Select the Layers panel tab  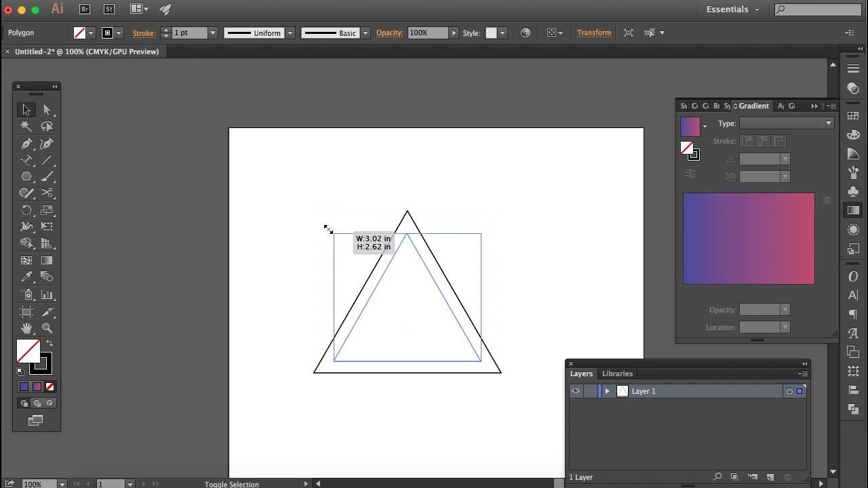coord(581,373)
